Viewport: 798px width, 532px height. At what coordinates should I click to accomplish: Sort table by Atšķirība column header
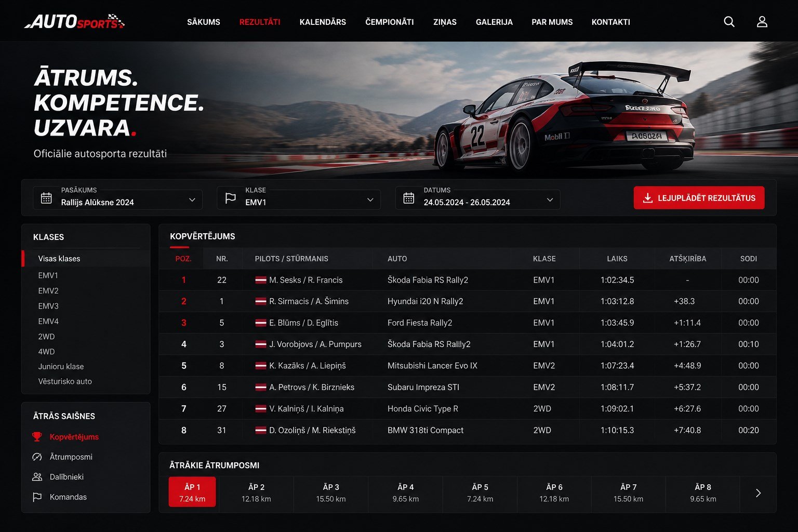[x=688, y=259]
